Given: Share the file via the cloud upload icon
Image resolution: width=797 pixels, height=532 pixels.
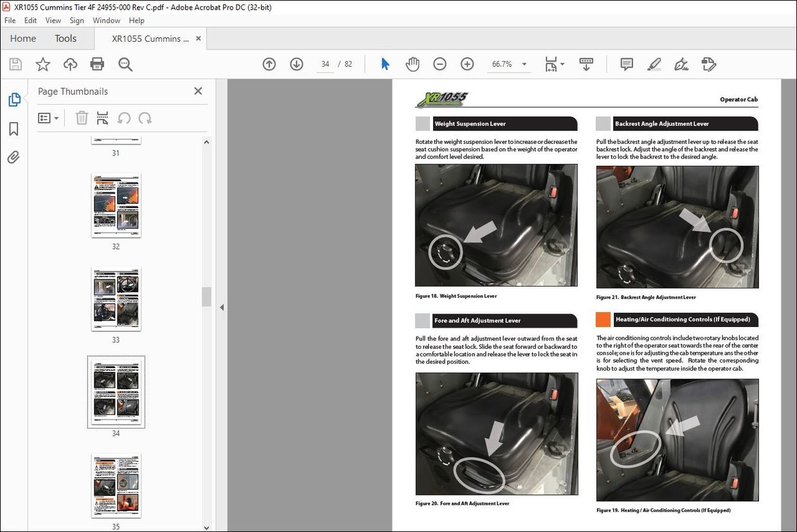Looking at the screenshot, I should pyautogui.click(x=70, y=64).
